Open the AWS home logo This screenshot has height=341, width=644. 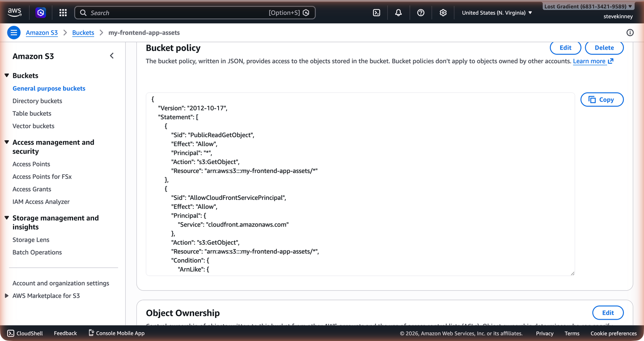(x=14, y=12)
